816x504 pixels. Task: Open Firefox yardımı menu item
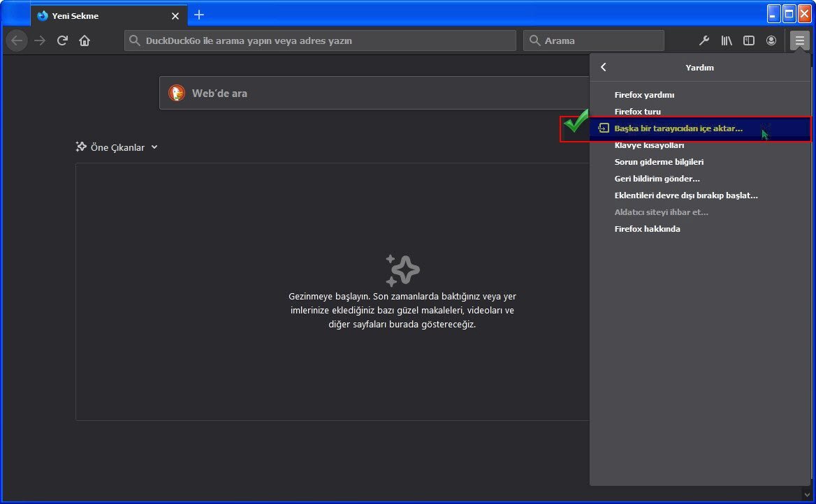[700, 95]
